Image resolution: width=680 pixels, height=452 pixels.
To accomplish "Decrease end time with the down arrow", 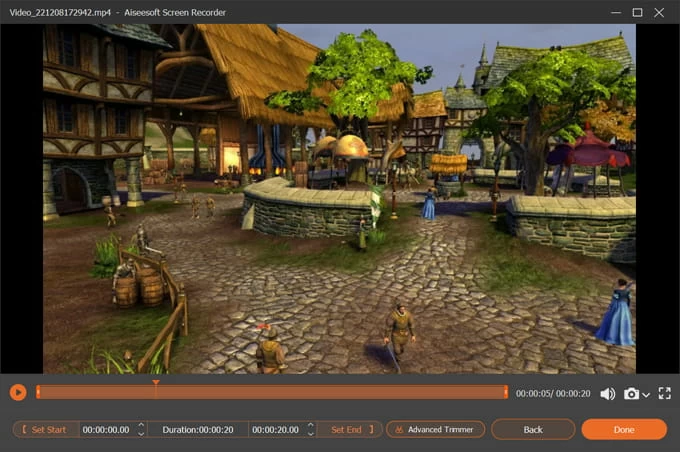I will (309, 433).
